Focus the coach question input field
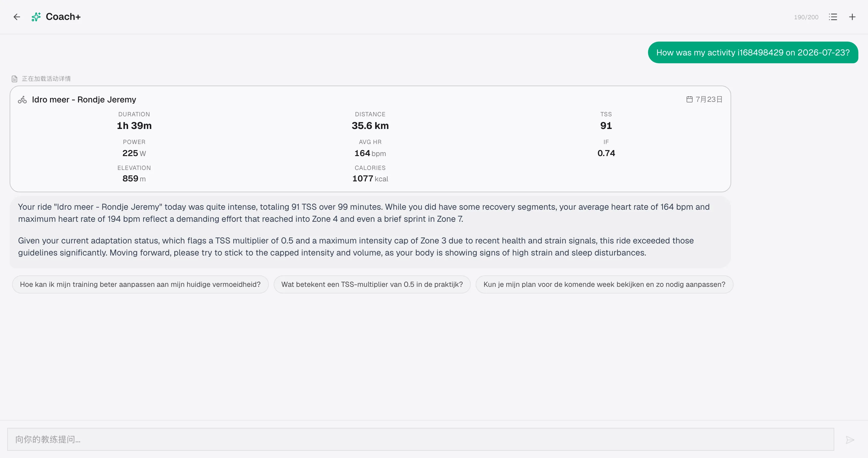868x458 pixels. pos(420,439)
